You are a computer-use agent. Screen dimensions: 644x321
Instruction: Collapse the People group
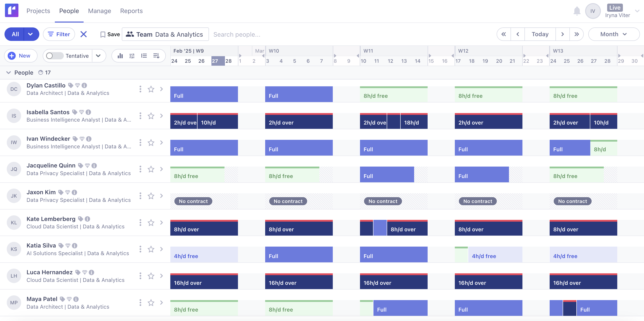tap(9, 73)
